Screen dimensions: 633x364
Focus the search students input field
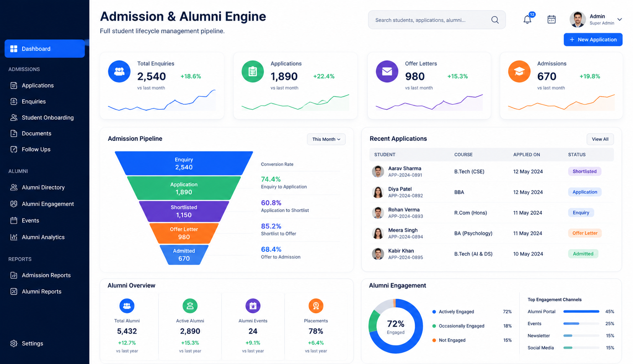click(x=437, y=20)
